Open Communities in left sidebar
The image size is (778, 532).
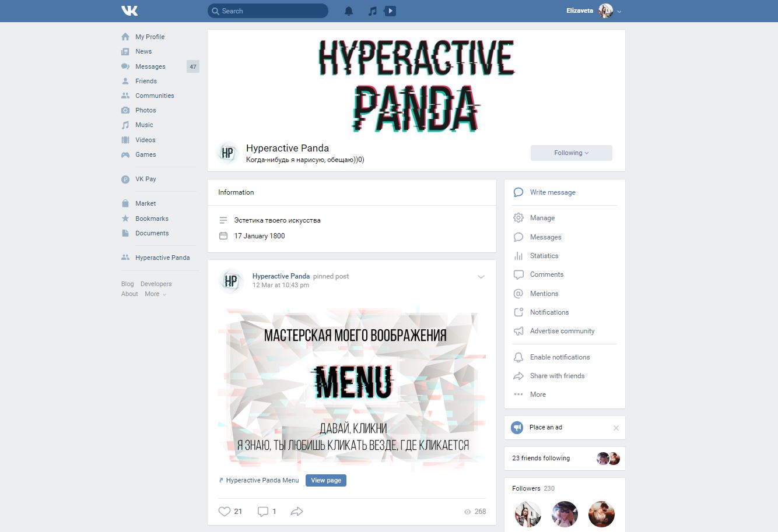[x=155, y=96]
